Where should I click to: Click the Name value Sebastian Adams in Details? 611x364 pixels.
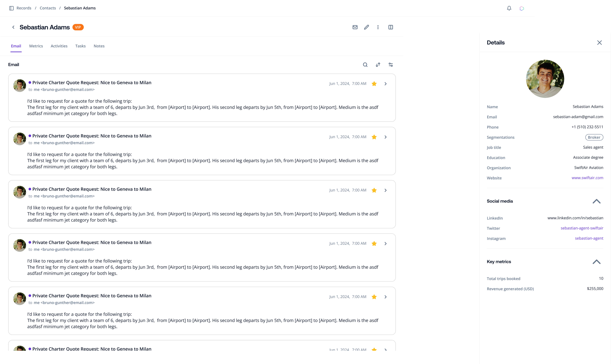(x=588, y=107)
